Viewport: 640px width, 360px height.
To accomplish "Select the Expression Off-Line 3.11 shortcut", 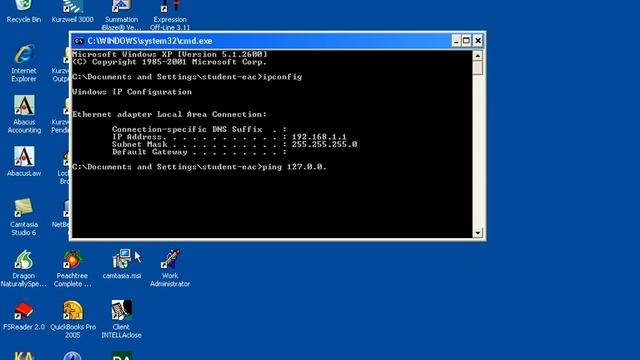I will pyautogui.click(x=170, y=15).
